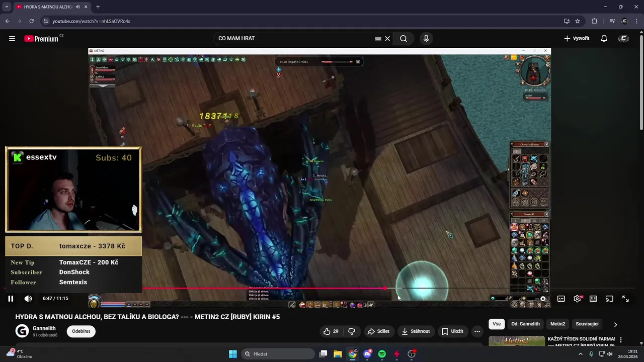Open the Vytvořit create menu

coord(577,39)
